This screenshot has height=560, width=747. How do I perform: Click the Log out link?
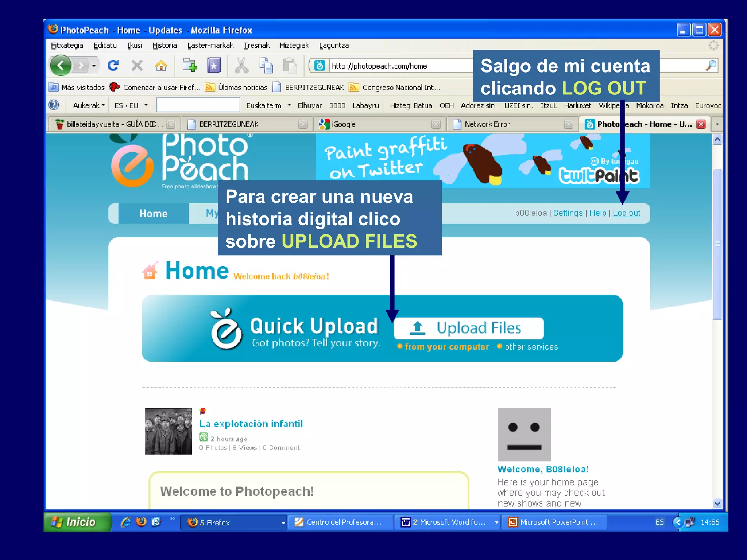coord(626,213)
